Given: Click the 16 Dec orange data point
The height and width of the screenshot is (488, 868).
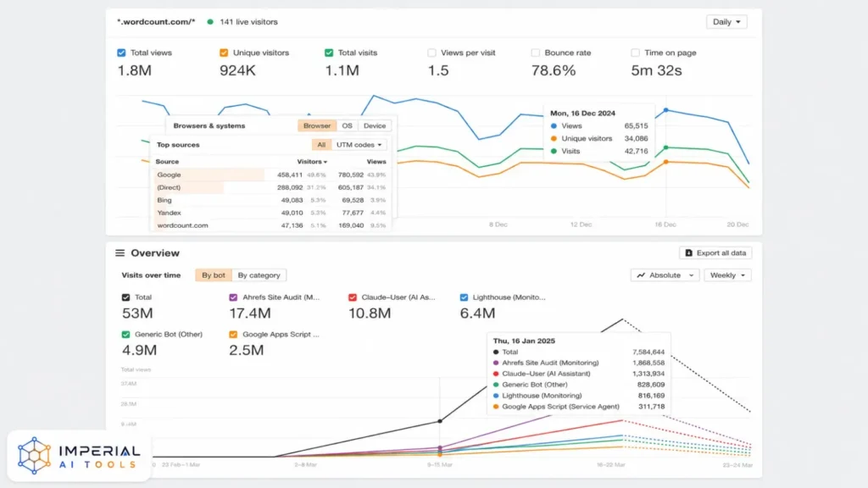Looking at the screenshot, I should pos(666,162).
